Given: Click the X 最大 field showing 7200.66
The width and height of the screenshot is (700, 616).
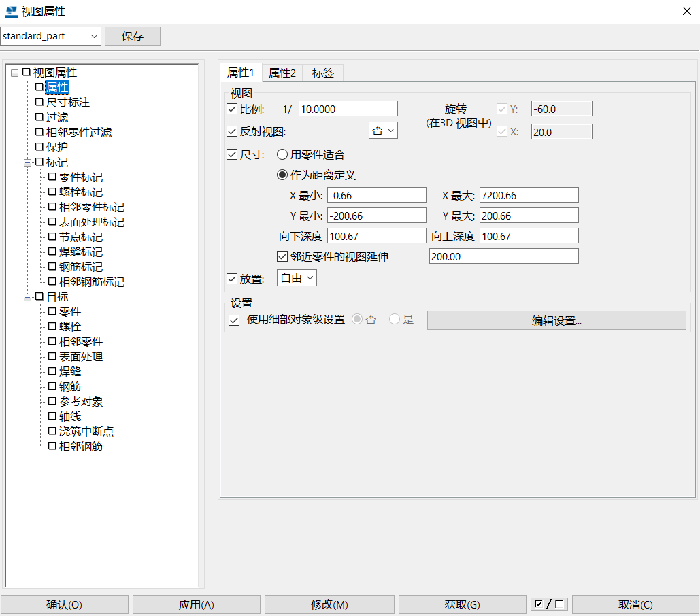Looking at the screenshot, I should click(x=529, y=194).
